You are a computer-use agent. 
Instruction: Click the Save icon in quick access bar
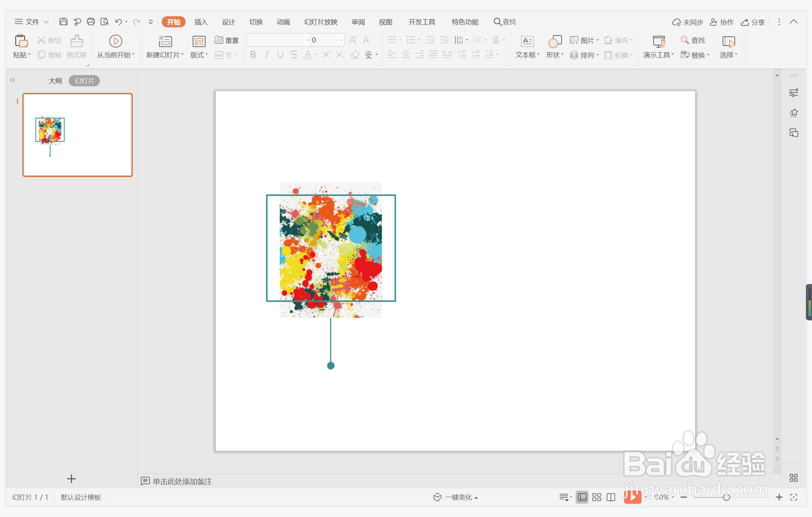tap(63, 22)
